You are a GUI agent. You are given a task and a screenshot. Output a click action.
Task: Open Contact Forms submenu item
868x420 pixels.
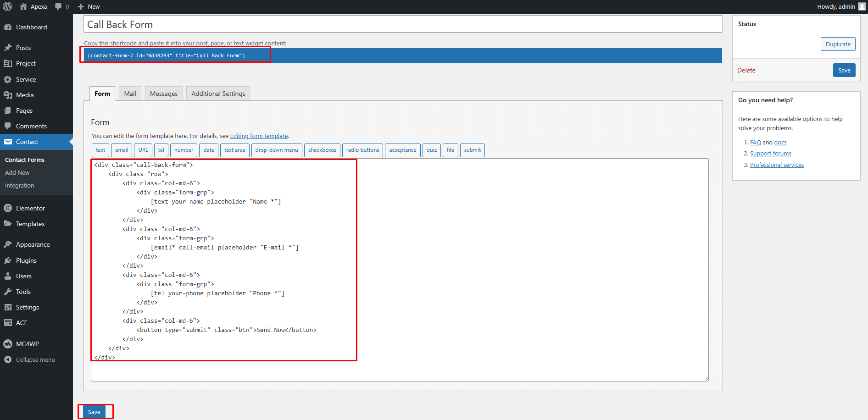point(25,160)
